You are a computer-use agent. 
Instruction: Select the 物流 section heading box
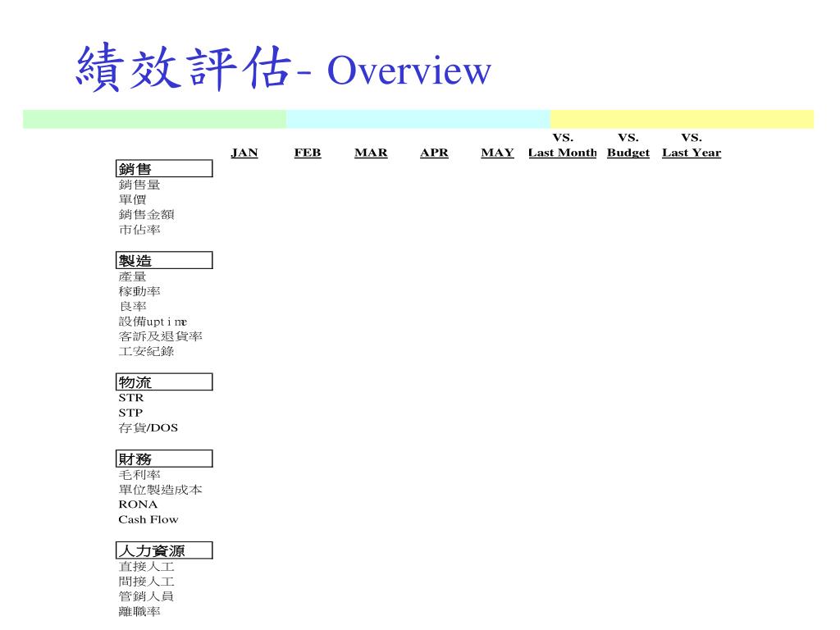(x=164, y=382)
